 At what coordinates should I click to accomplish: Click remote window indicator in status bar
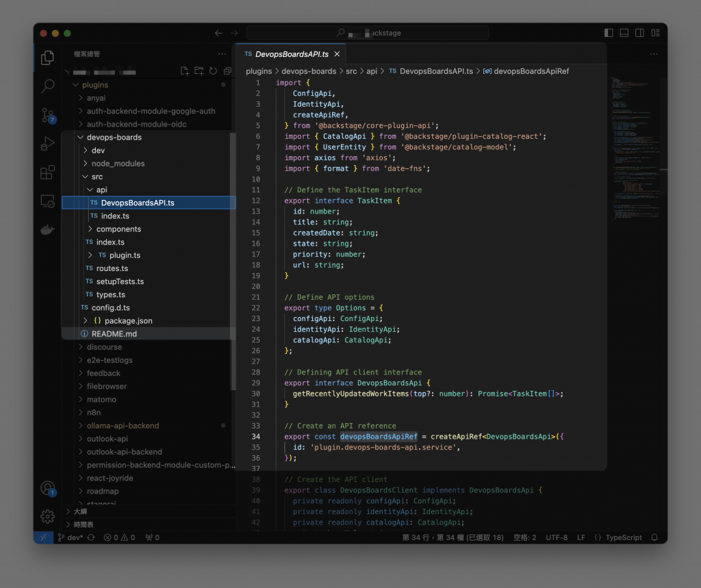pos(43,537)
